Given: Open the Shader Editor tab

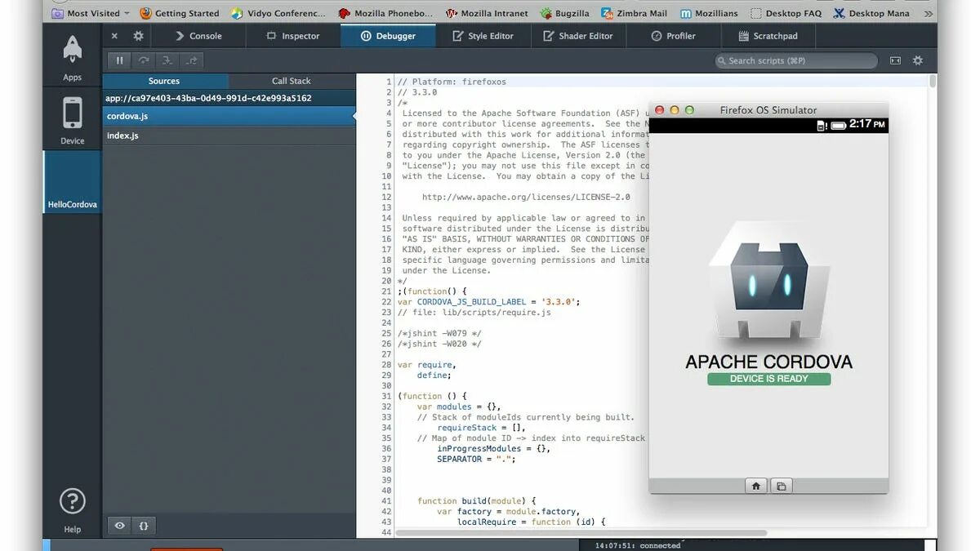Looking at the screenshot, I should (578, 36).
